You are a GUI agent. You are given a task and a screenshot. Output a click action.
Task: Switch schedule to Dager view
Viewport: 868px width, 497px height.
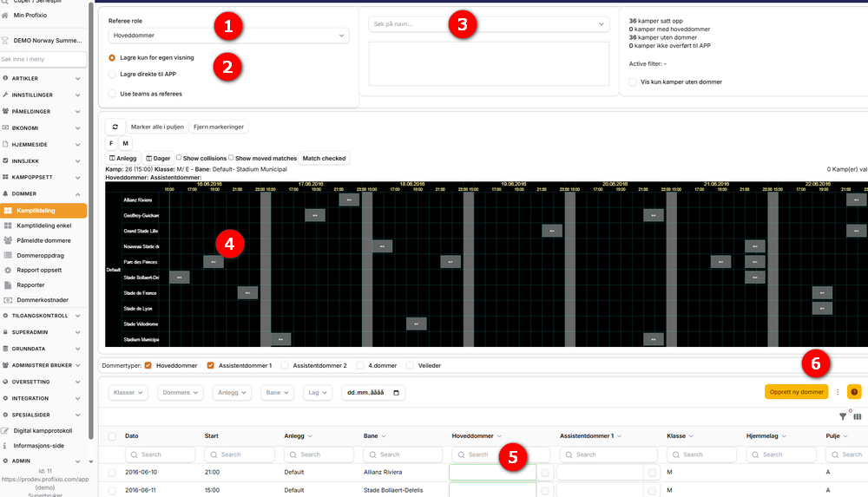[x=158, y=158]
